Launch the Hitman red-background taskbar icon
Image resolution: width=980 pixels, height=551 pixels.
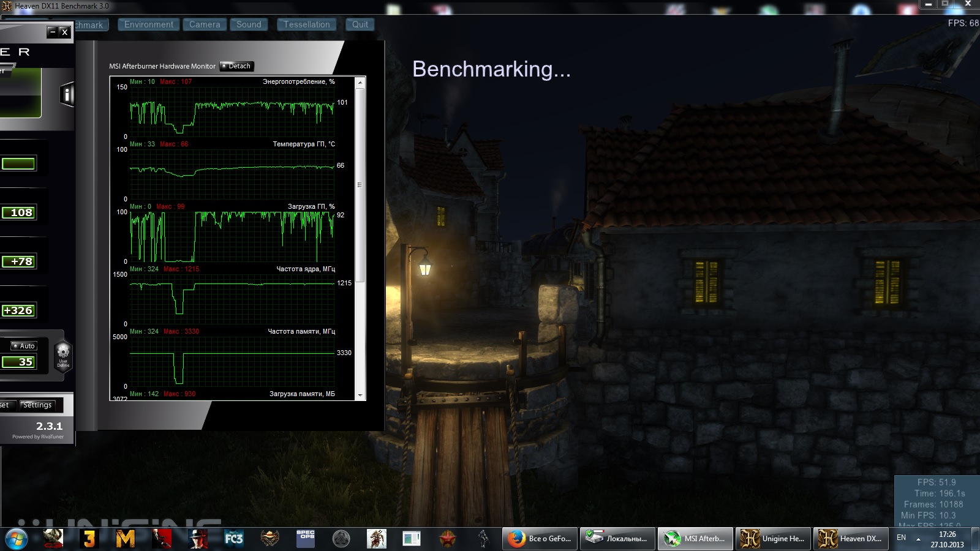[162, 539]
